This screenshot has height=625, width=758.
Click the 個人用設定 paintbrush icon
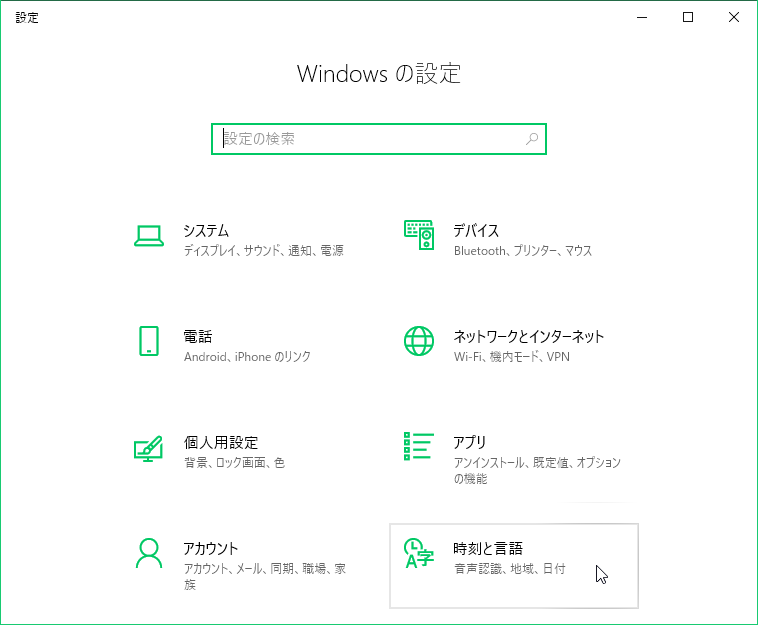[x=148, y=448]
